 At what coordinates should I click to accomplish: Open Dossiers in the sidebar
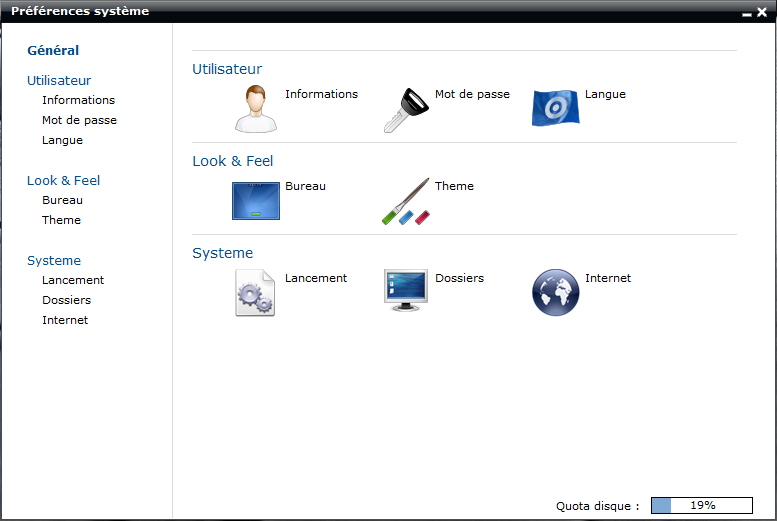click(x=67, y=300)
